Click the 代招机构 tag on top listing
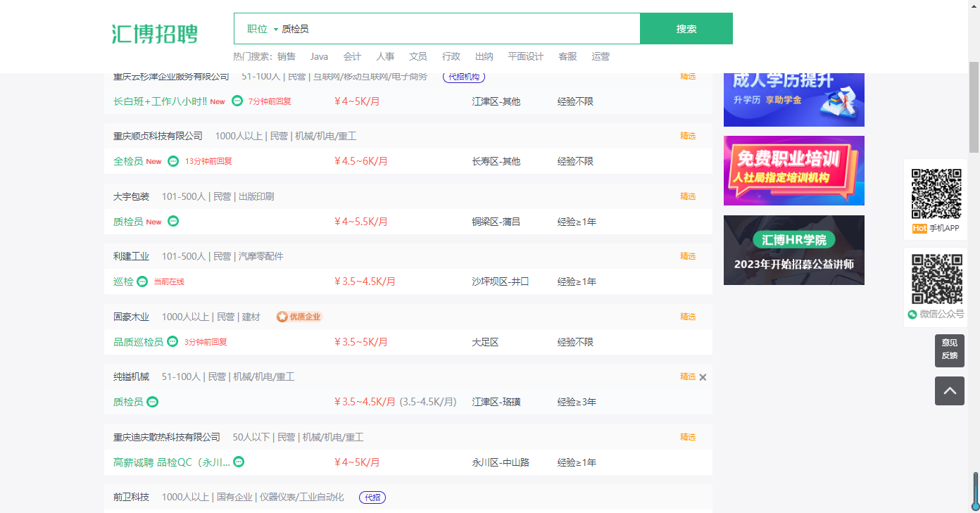Screen dimensions: 980x513 [464, 77]
